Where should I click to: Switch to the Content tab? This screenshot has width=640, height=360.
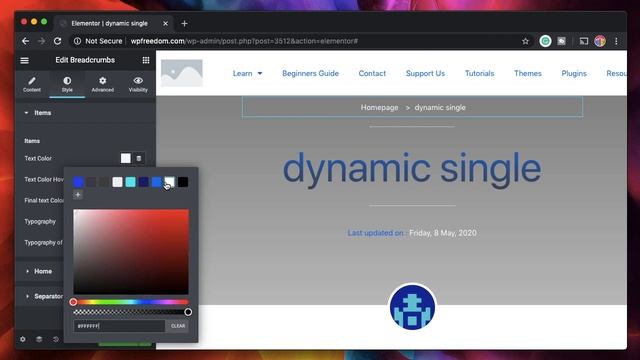point(32,84)
